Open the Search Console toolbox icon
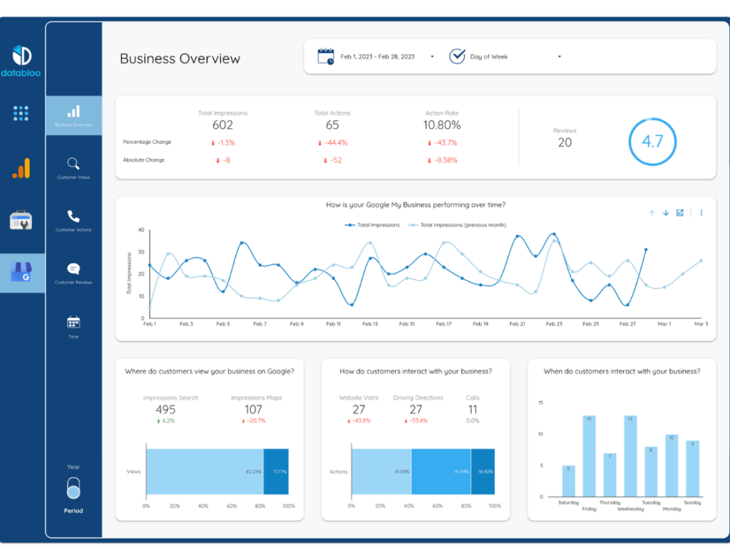The width and height of the screenshot is (730, 560). [x=21, y=220]
